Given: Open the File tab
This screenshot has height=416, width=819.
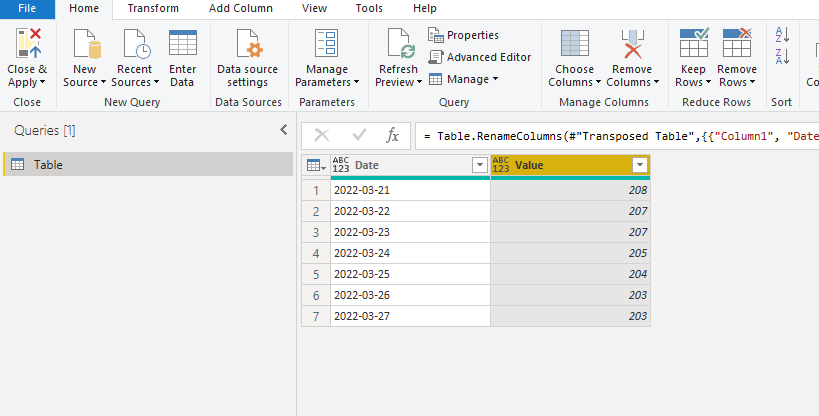Looking at the screenshot, I should point(27,9).
